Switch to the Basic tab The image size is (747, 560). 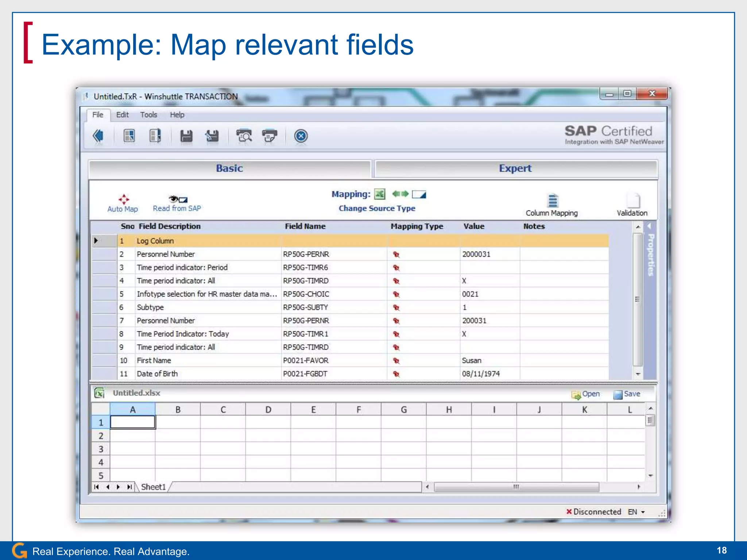pyautogui.click(x=229, y=168)
